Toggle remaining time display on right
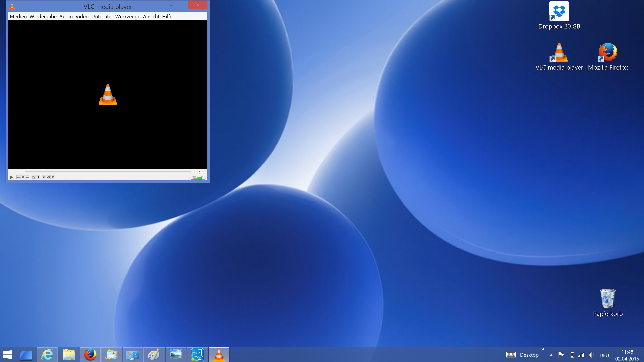The height and width of the screenshot is (362, 644). coord(200,172)
